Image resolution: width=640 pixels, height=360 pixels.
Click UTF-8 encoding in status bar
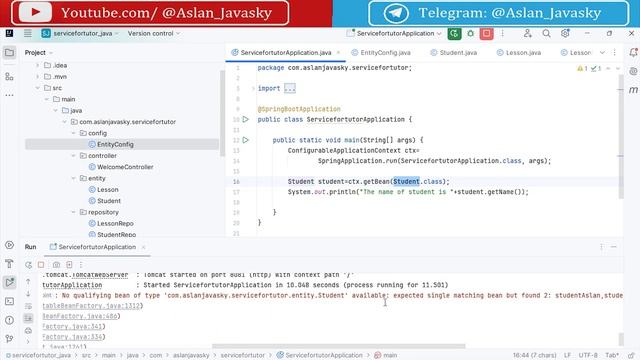(588, 356)
